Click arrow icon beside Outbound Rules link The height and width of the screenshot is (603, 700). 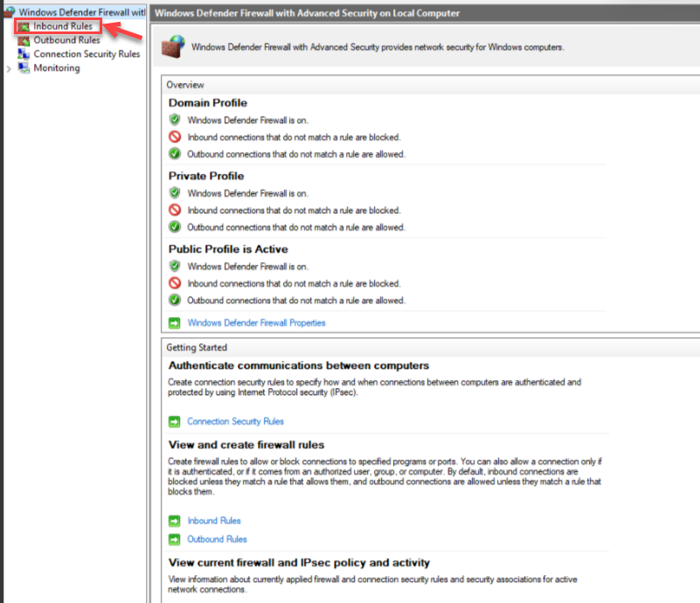(x=174, y=539)
